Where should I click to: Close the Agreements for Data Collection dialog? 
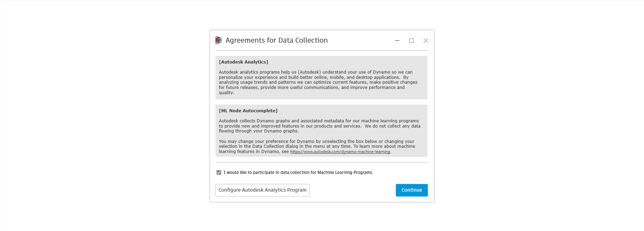(425, 41)
